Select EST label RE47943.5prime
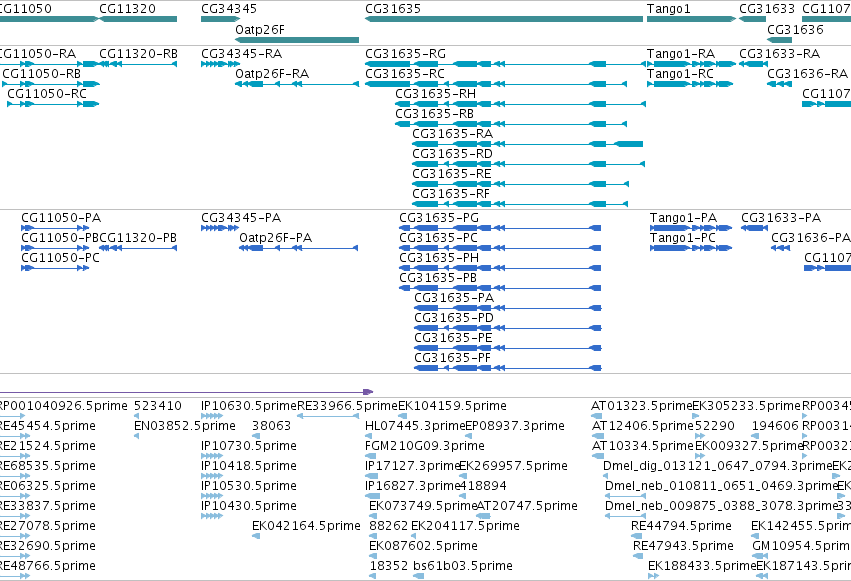This screenshot has height=581, width=851. click(683, 546)
